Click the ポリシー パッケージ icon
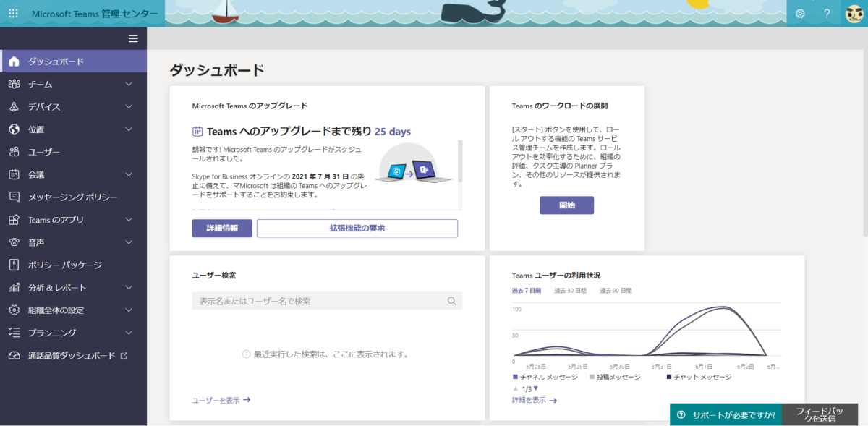 [x=14, y=265]
